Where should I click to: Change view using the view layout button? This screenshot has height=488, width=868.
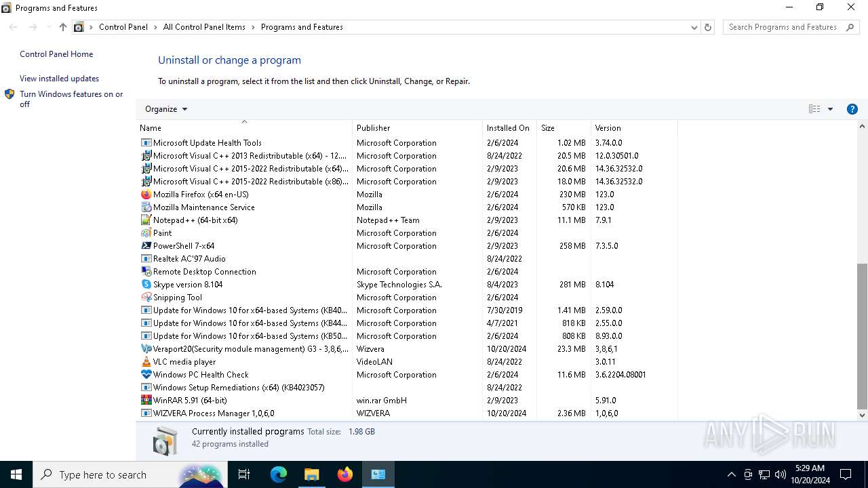point(814,109)
